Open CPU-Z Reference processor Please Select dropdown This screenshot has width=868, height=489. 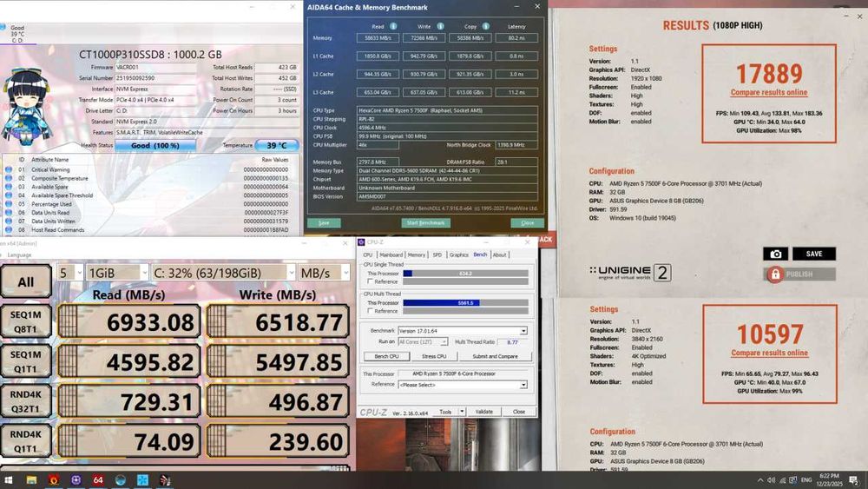pyautogui.click(x=463, y=384)
